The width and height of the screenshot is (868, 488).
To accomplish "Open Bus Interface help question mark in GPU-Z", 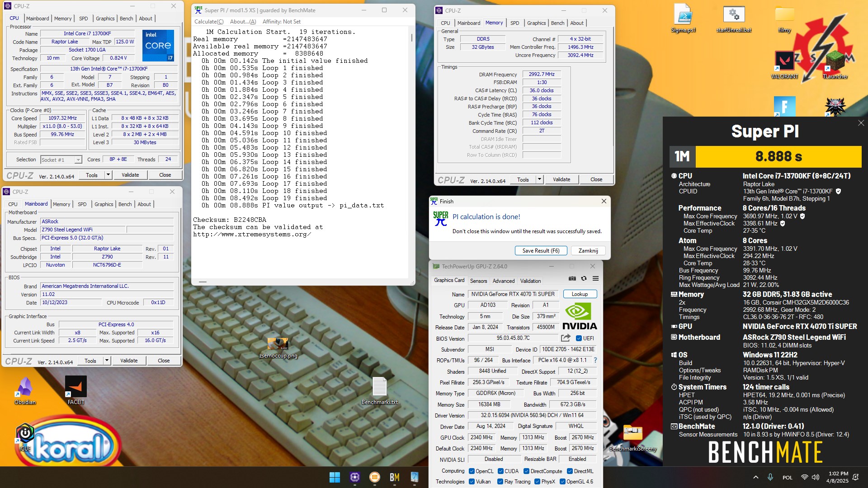I will pyautogui.click(x=595, y=360).
